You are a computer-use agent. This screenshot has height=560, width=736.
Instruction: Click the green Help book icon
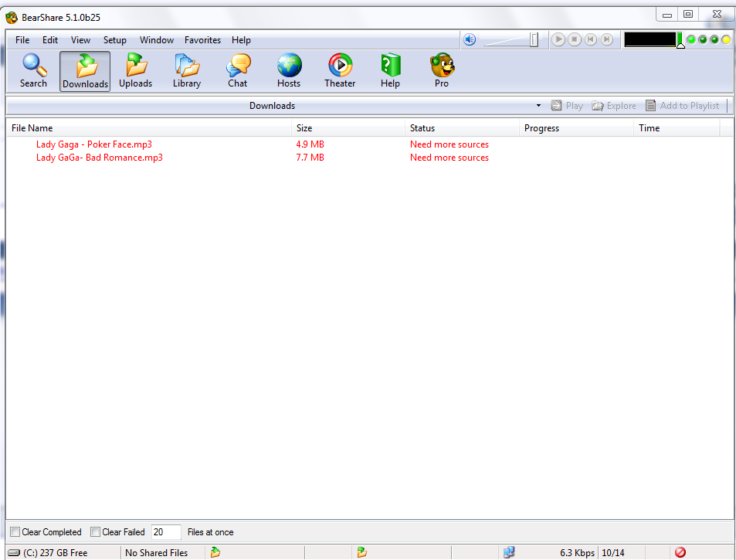point(391,65)
